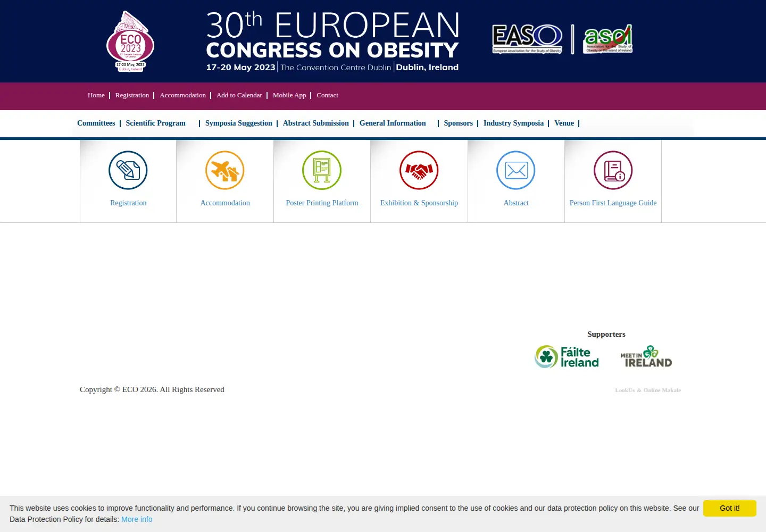Click the Accommodation airplane-and-house icon
Image resolution: width=766 pixels, height=532 pixels.
pos(225,170)
